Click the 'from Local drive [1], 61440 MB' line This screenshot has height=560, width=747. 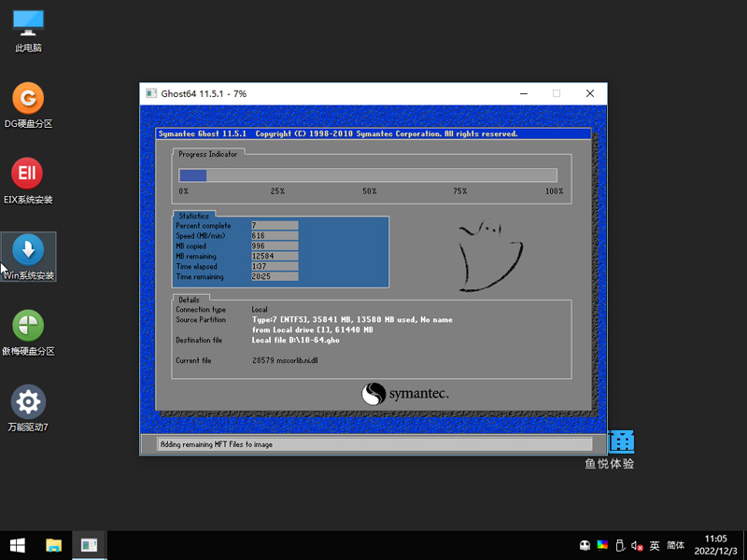[313, 330]
